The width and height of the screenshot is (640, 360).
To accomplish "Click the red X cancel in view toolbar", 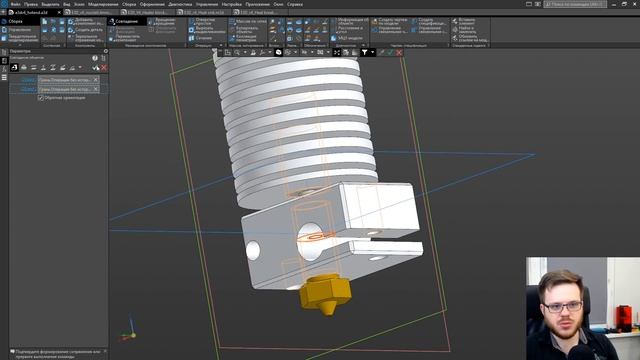I will 399,52.
